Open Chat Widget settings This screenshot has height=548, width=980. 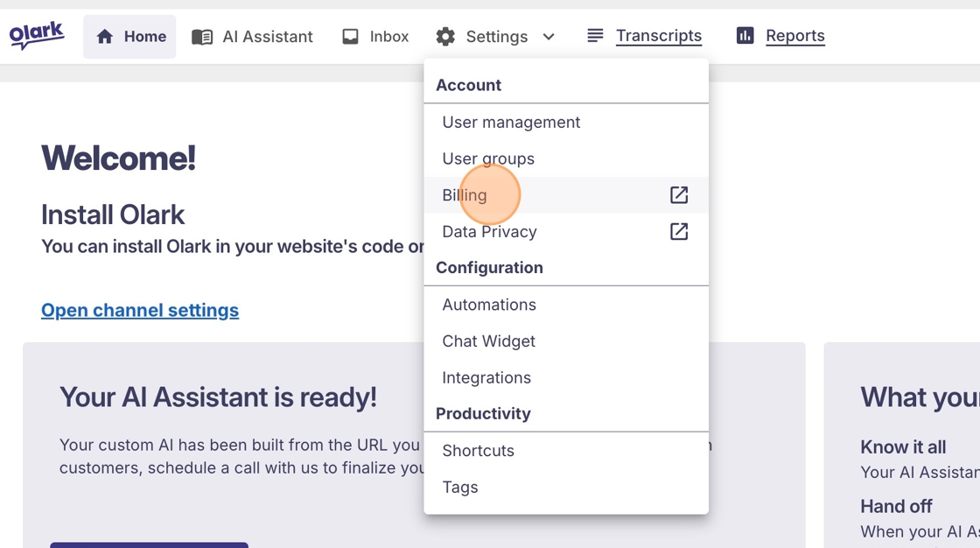[488, 341]
